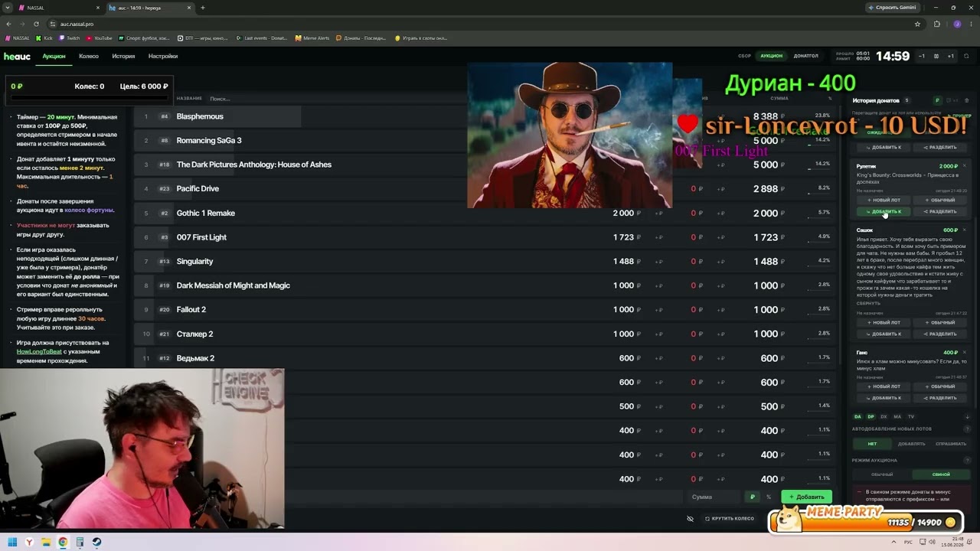Mark Рулетик donation as Обычный
The height and width of the screenshot is (551, 980).
[939, 200]
